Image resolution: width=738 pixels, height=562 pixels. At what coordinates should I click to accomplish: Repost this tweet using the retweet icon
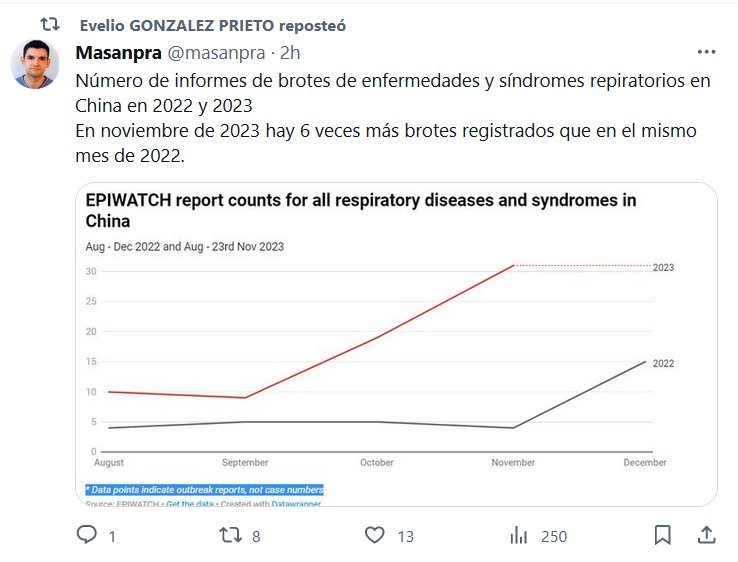tap(231, 536)
